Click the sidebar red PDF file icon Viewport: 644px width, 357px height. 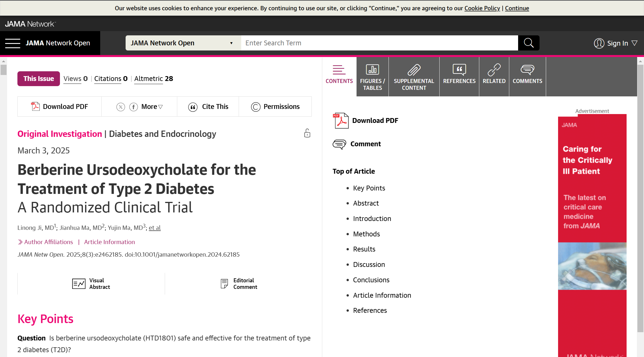pos(341,121)
